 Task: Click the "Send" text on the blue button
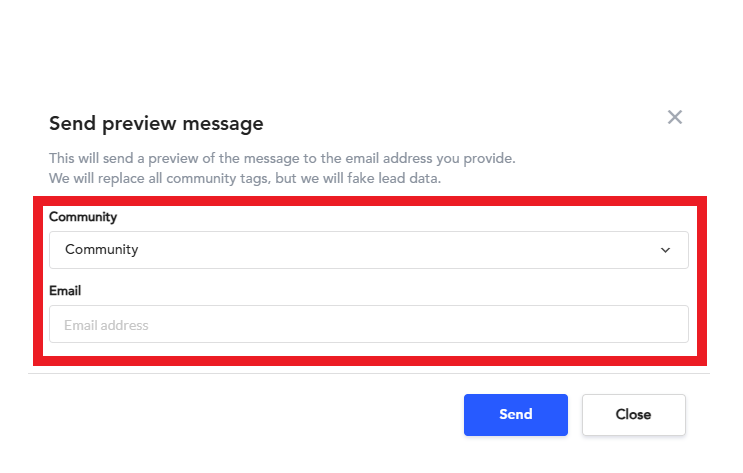click(x=516, y=415)
